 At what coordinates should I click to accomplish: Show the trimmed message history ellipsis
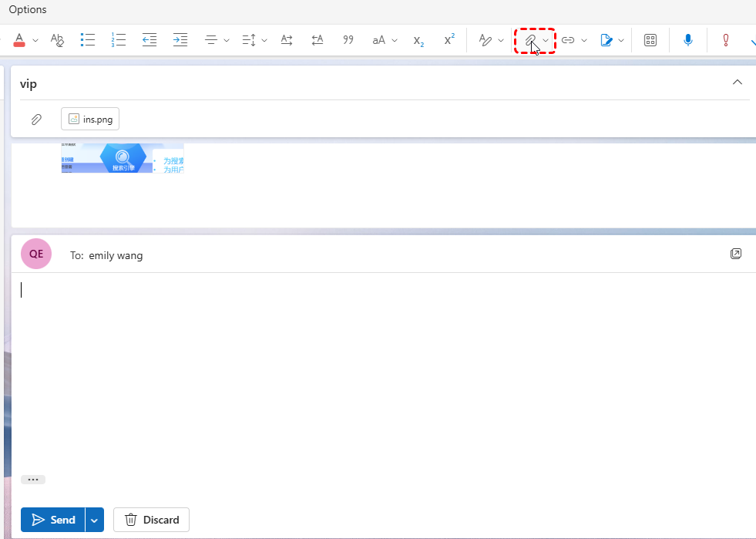(x=33, y=480)
